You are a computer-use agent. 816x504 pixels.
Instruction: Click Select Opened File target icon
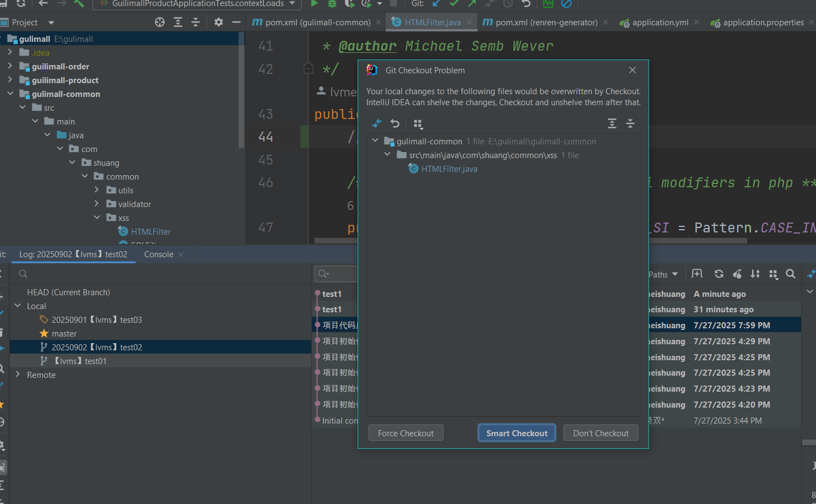pyautogui.click(x=160, y=22)
